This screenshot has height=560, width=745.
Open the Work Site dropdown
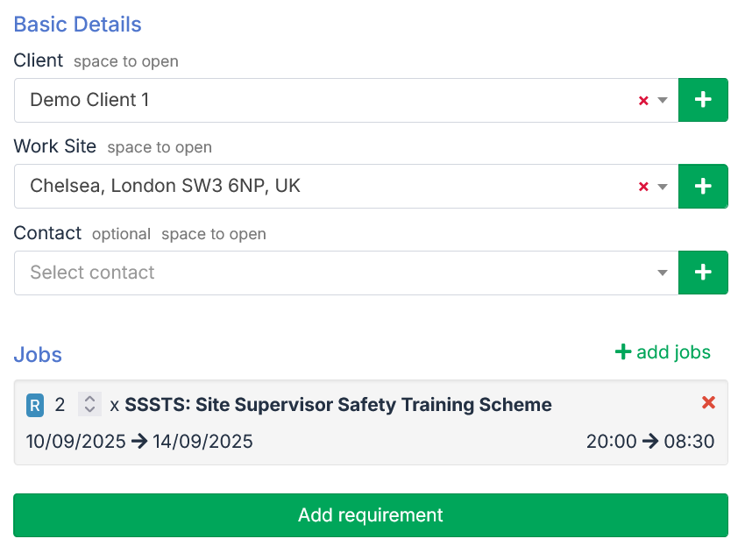(663, 186)
